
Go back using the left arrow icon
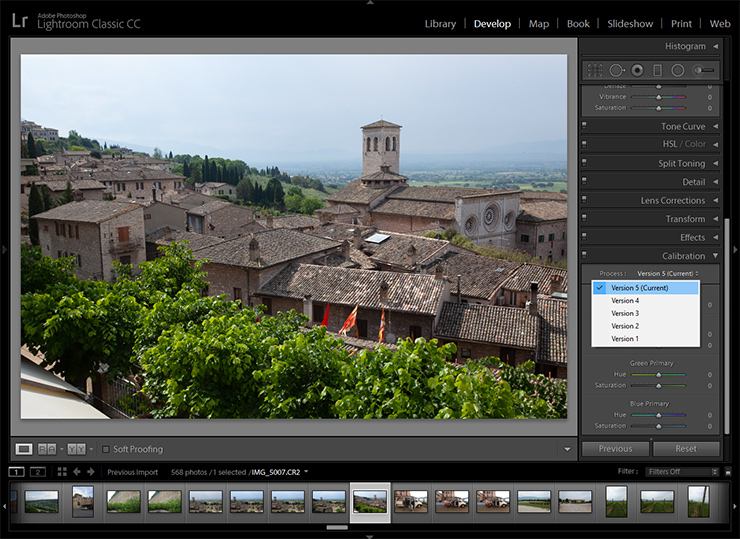tap(76, 472)
